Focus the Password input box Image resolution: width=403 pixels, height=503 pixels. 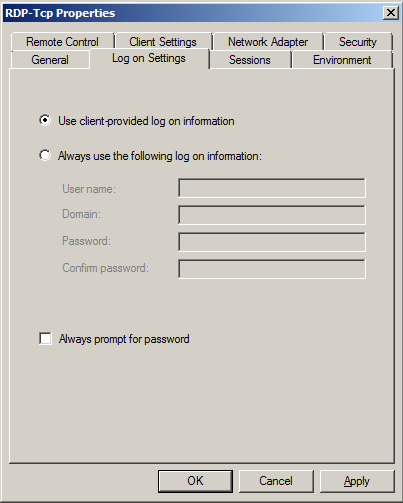pyautogui.click(x=272, y=242)
